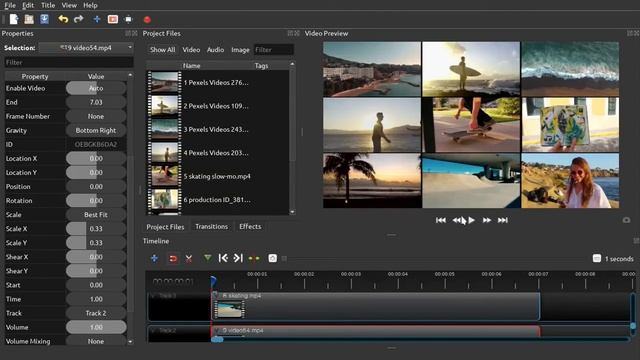This screenshot has height=360, width=640.
Task: Jump to end of video preview
Action: pyautogui.click(x=502, y=220)
